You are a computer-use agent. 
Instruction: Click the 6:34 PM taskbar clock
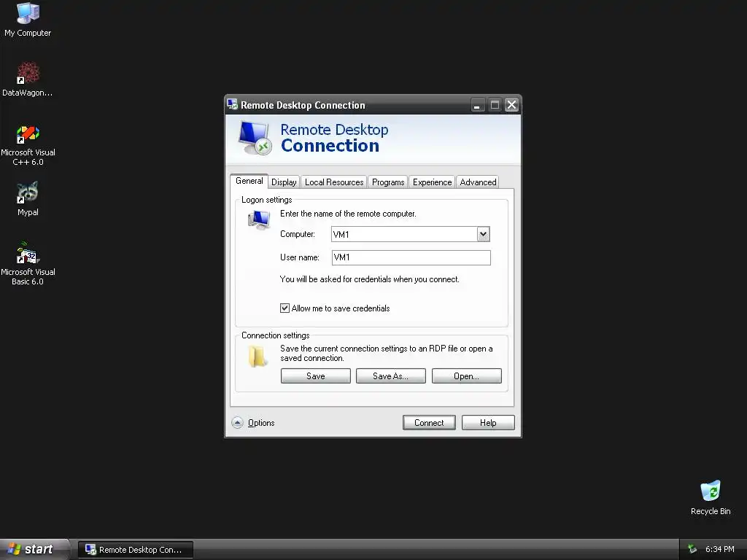tap(719, 549)
